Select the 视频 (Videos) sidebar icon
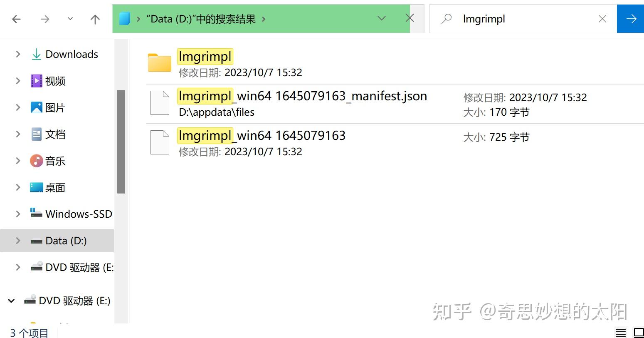The width and height of the screenshot is (644, 338). click(x=37, y=81)
